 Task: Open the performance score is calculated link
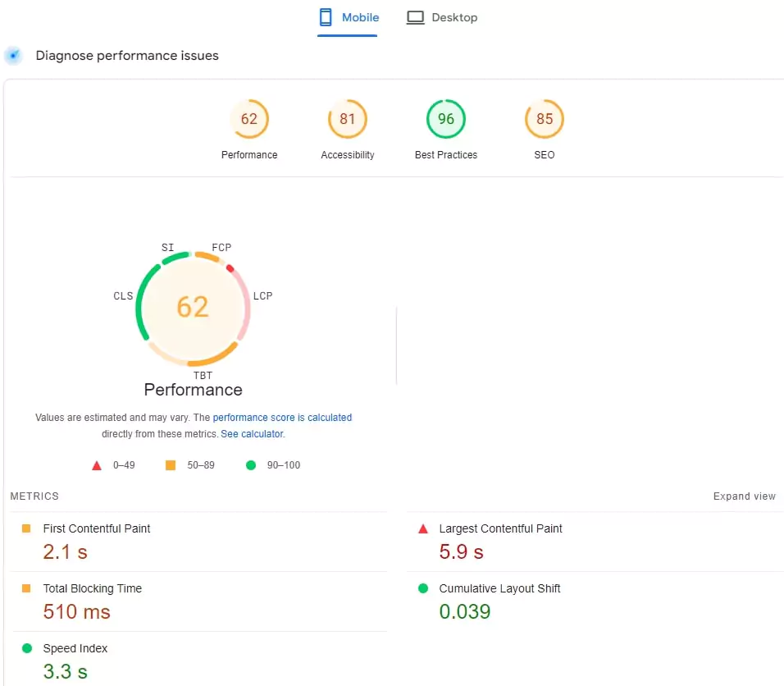[283, 418]
